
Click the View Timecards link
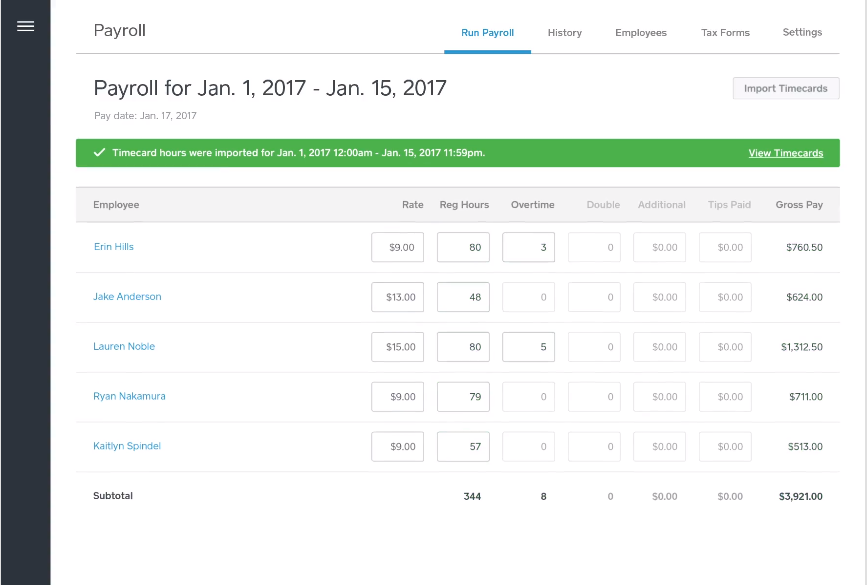point(786,152)
